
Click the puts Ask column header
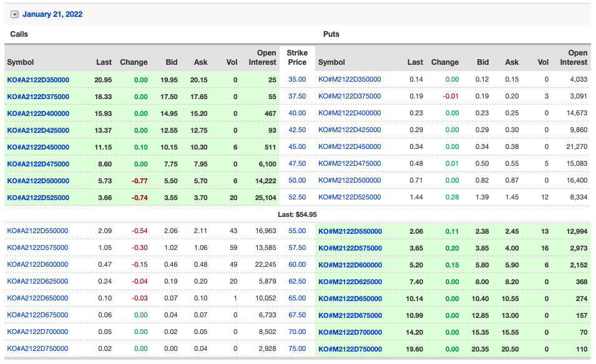click(x=512, y=62)
